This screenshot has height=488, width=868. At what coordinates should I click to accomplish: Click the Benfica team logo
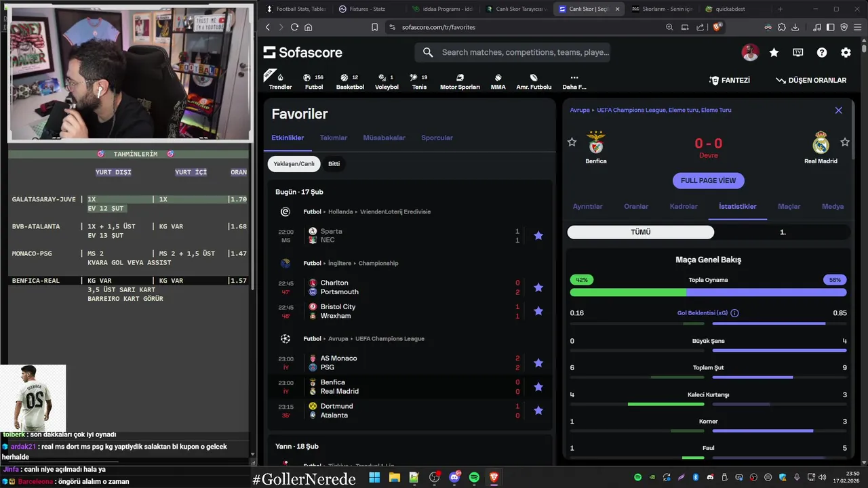coord(596,142)
